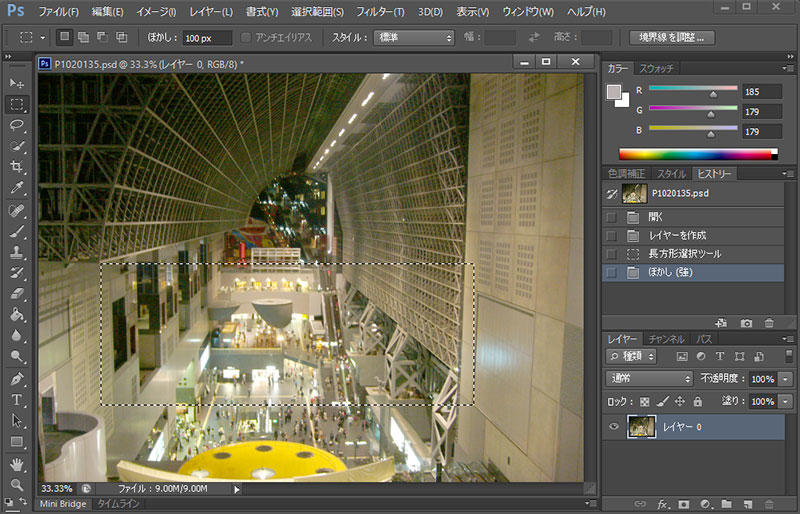Toggle history brush source for ぼかし (強) state
This screenshot has width=800, height=514.
click(611, 272)
